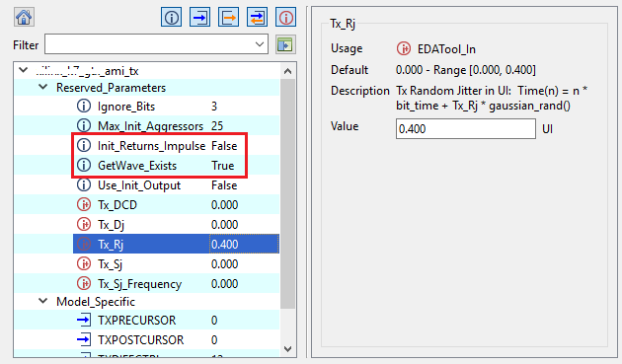Click the scrollbar down arrow in tree
Viewport: 622px width, 364px height.
pos(288,349)
